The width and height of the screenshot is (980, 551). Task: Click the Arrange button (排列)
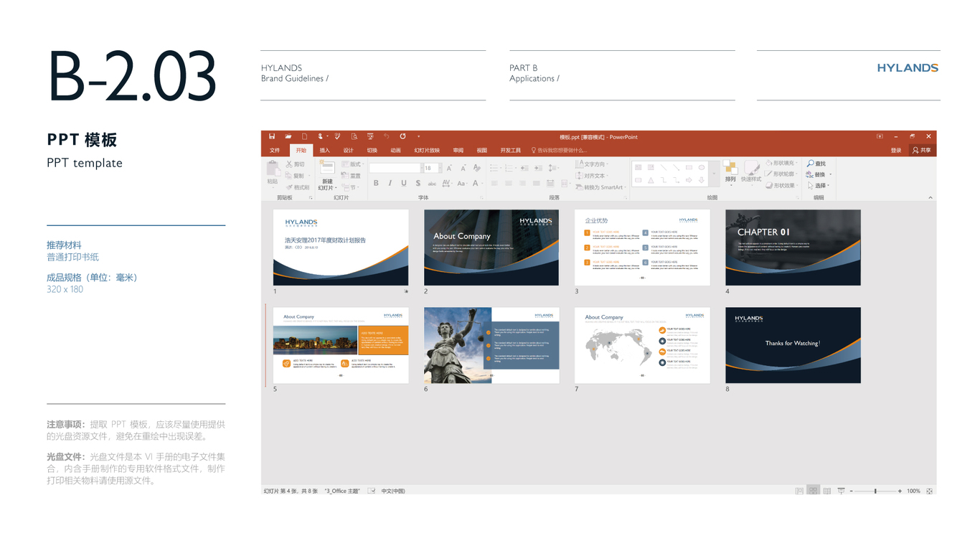point(730,172)
